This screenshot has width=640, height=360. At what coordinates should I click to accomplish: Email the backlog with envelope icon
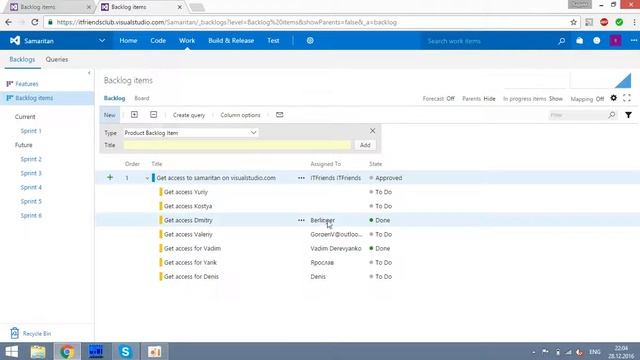[280, 115]
